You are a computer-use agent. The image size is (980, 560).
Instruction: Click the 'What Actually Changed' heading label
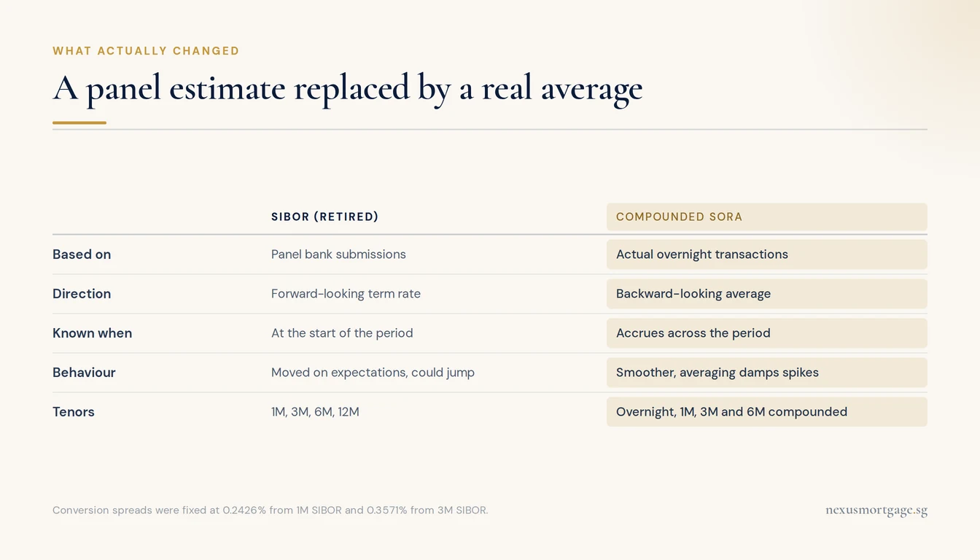pos(146,51)
